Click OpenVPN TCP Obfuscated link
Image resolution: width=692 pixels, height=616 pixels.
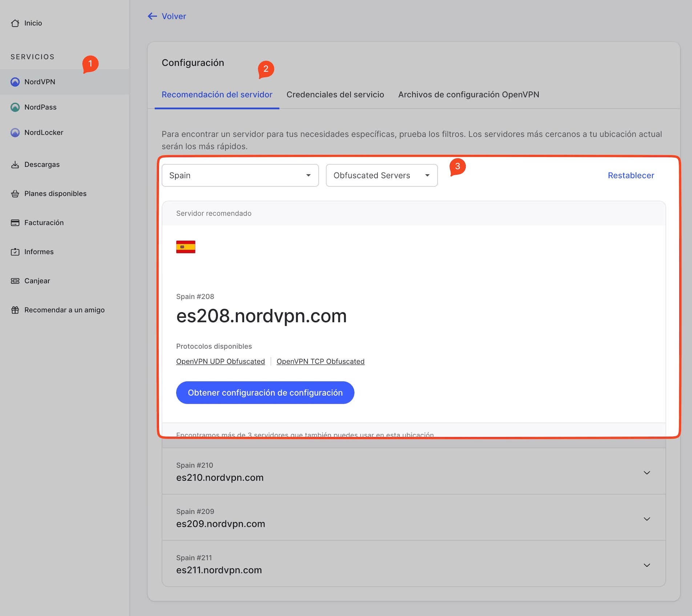pyautogui.click(x=321, y=361)
